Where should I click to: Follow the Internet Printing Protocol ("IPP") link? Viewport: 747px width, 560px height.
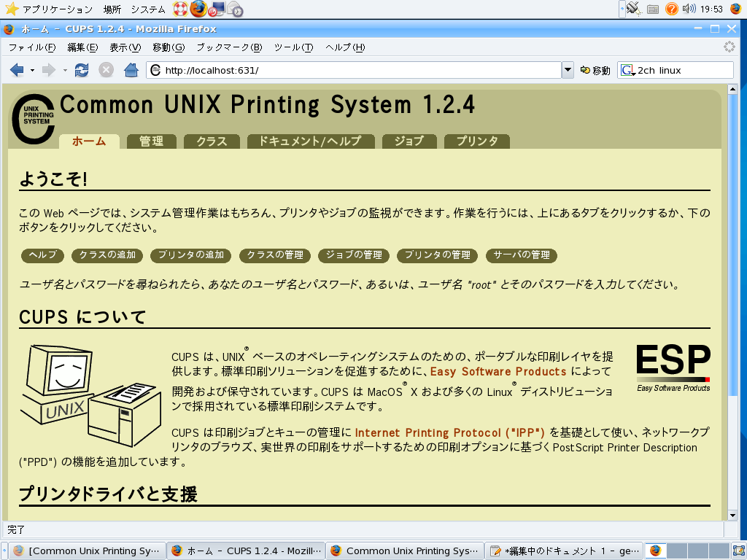(449, 433)
